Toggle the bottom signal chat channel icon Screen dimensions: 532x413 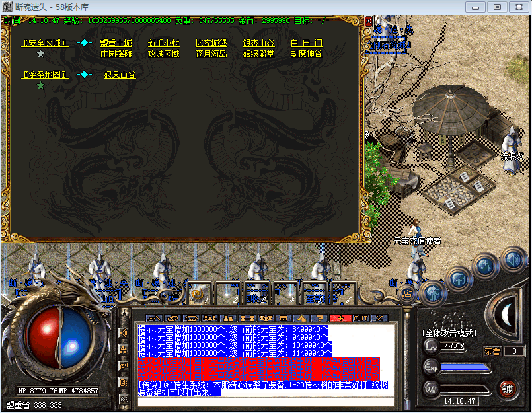(x=124, y=399)
